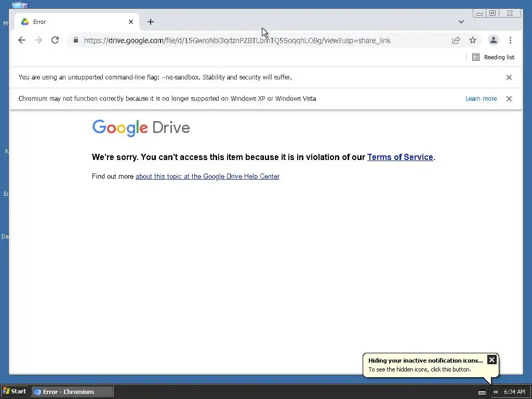Show hidden tray icons with chevron
The width and height of the screenshot is (532, 399).
(x=496, y=392)
